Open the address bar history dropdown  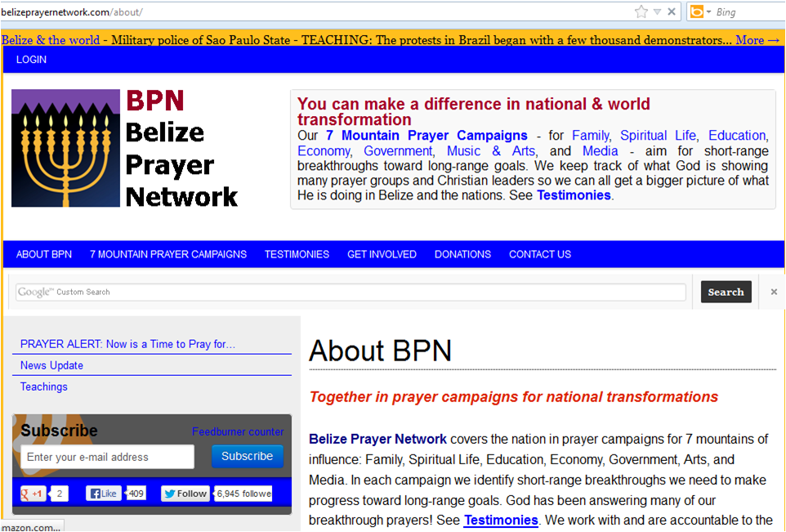(657, 11)
